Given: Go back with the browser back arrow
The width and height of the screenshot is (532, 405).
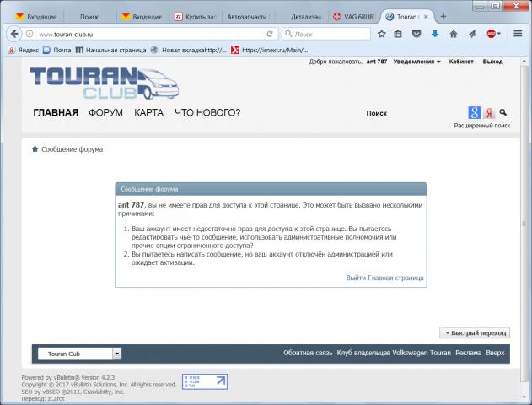Looking at the screenshot, I should [x=13, y=34].
